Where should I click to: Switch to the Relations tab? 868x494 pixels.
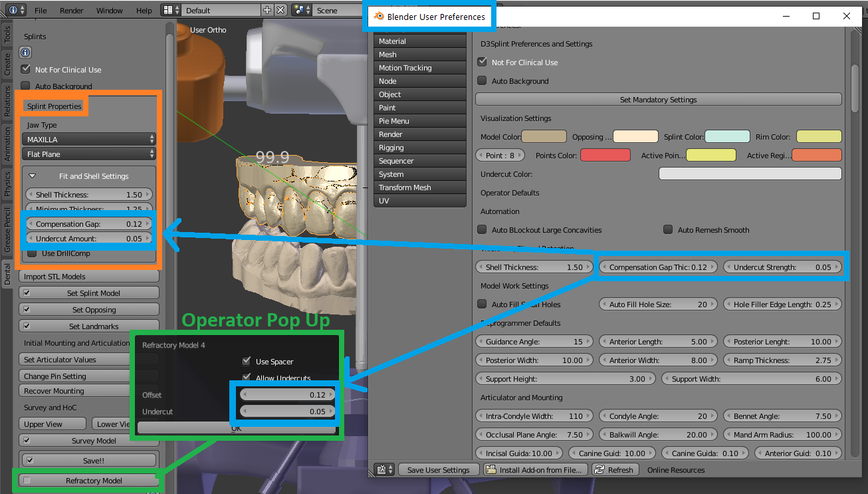click(7, 102)
